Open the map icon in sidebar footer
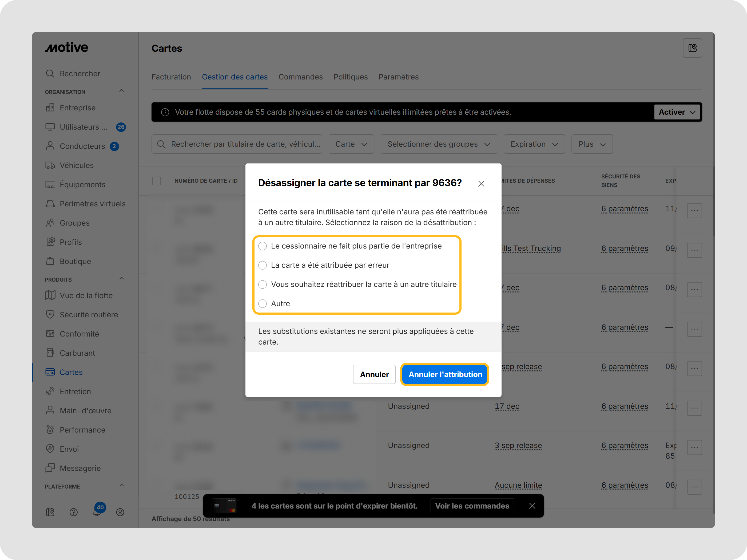Screen dimensions: 747x560 (x=50, y=513)
